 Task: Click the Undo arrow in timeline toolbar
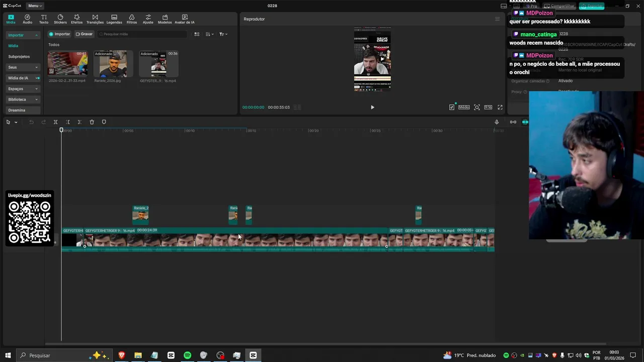coord(31,122)
